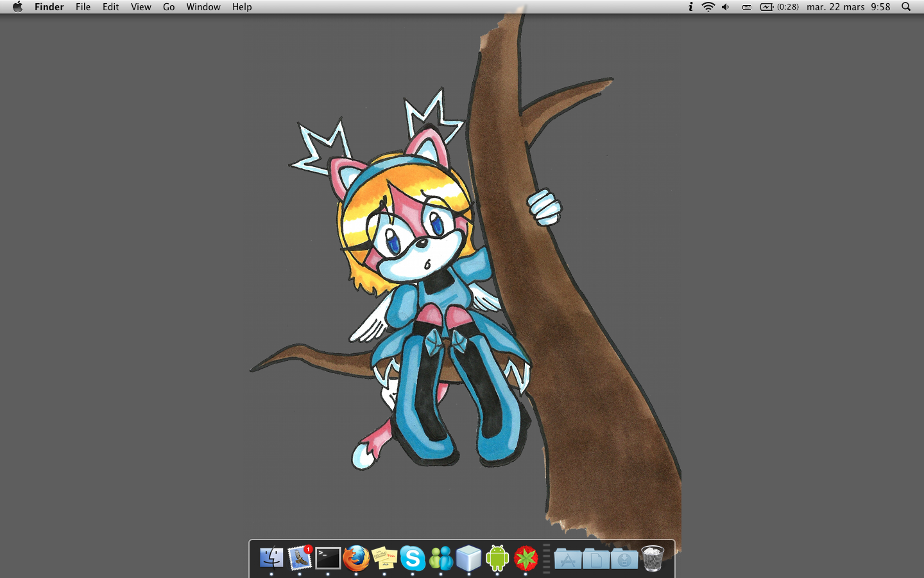The width and height of the screenshot is (924, 578).
Task: Open Finder from the dock
Action: (271, 558)
